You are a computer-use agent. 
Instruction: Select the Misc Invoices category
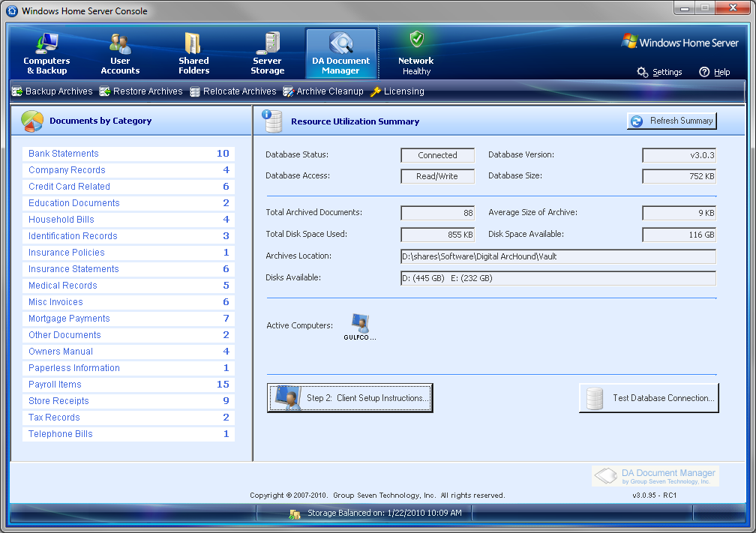pos(129,302)
